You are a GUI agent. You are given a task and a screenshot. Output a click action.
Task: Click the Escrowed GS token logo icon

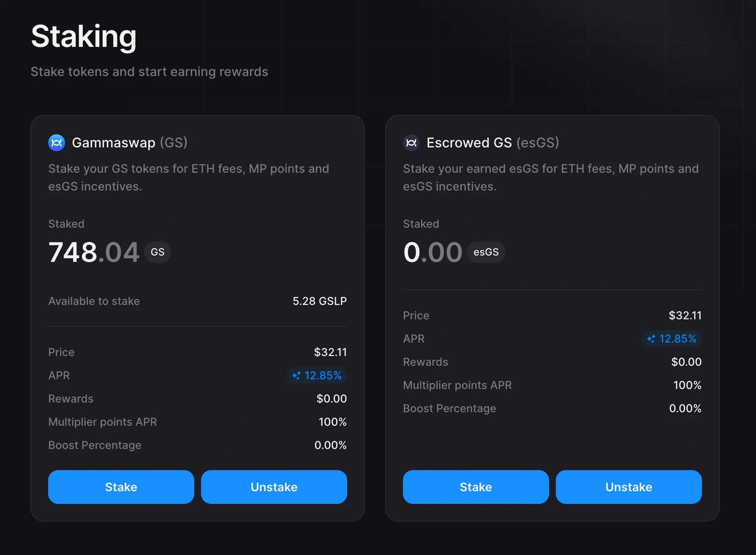(x=411, y=143)
